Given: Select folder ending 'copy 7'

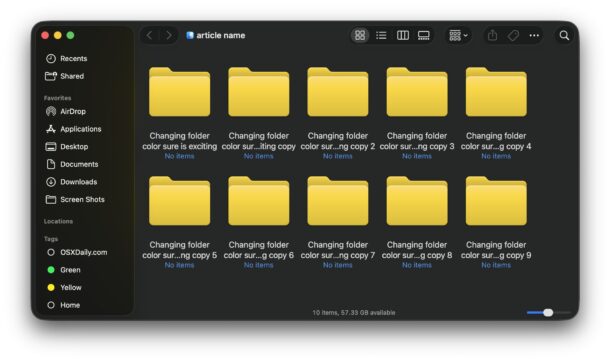Looking at the screenshot, I should pos(338,201).
